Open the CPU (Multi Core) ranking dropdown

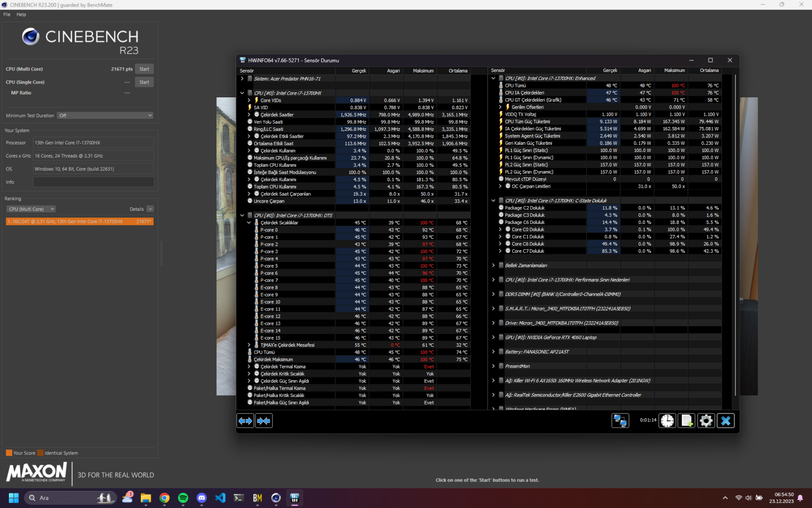tap(31, 209)
